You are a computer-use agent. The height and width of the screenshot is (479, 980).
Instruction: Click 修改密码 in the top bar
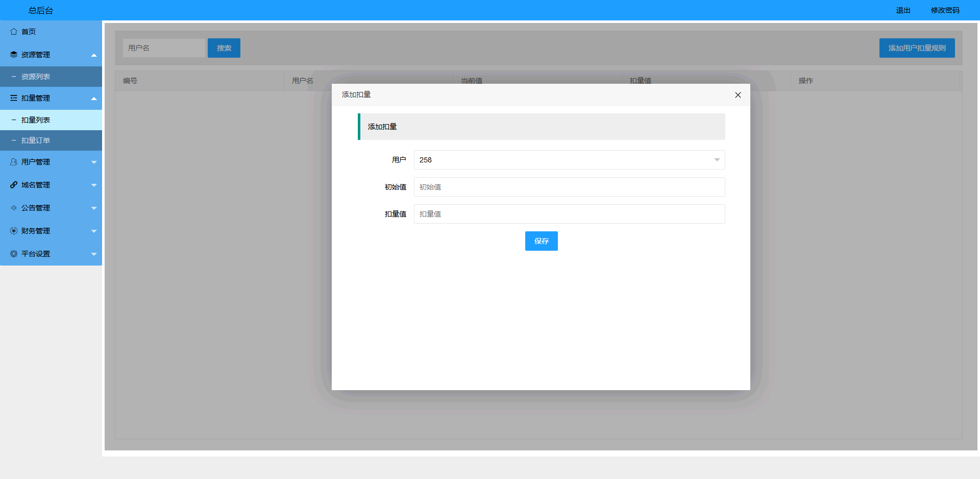click(945, 10)
